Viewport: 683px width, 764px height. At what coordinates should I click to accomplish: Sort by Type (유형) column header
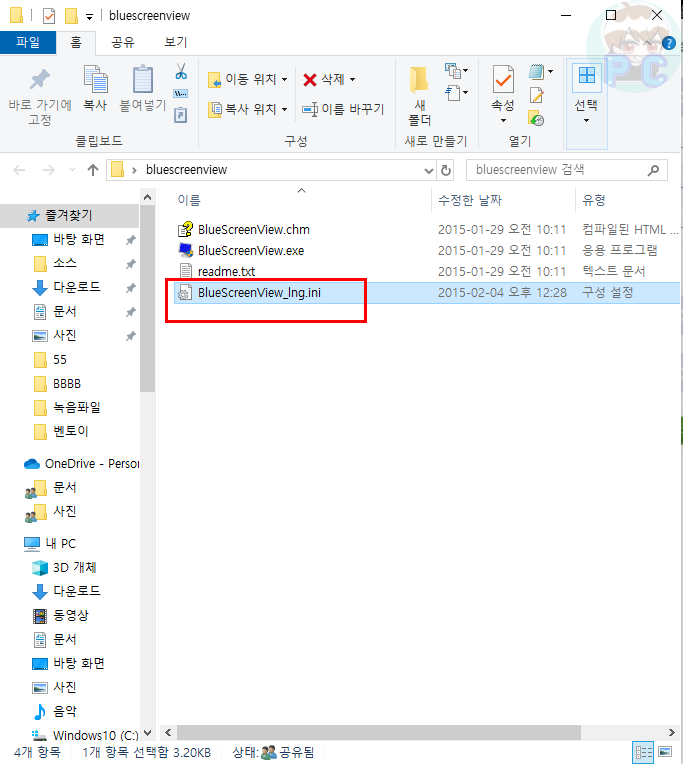(x=594, y=200)
